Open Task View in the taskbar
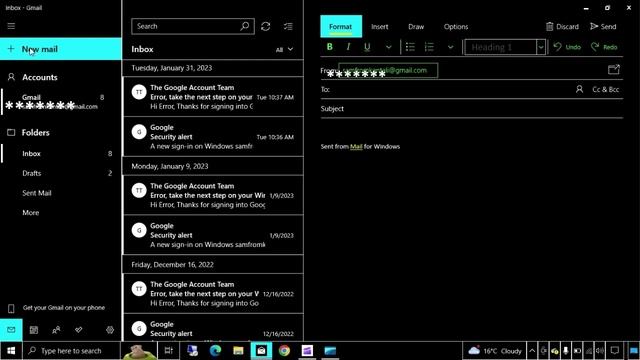The image size is (640, 360). tap(168, 351)
